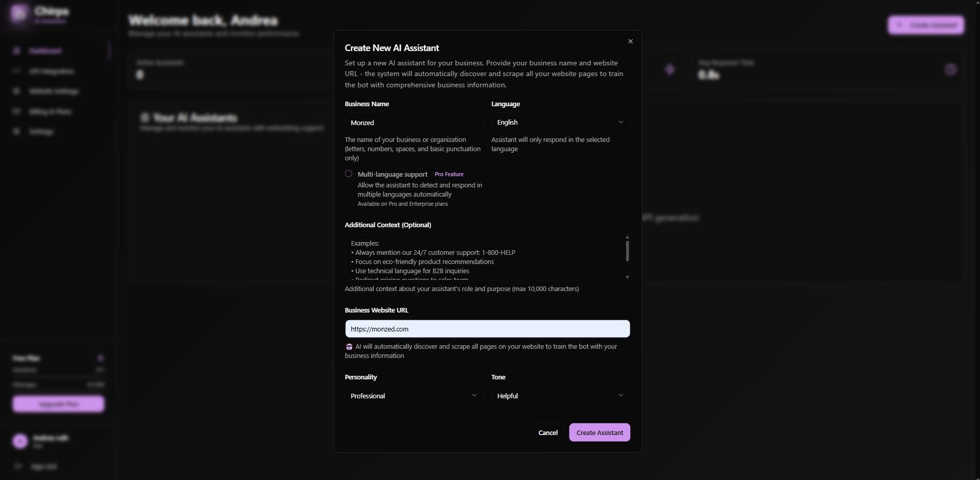
Task: Click the clock icon on the response time card
Action: coord(950,69)
